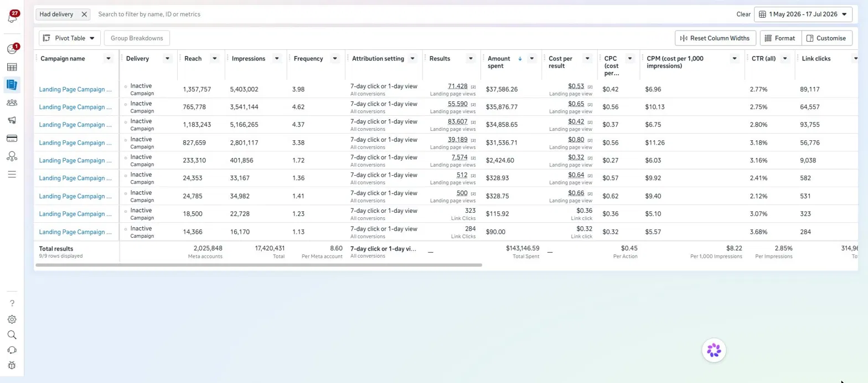The image size is (868, 383).
Task: Click the 93,755 link clicks cell
Action: pos(810,125)
